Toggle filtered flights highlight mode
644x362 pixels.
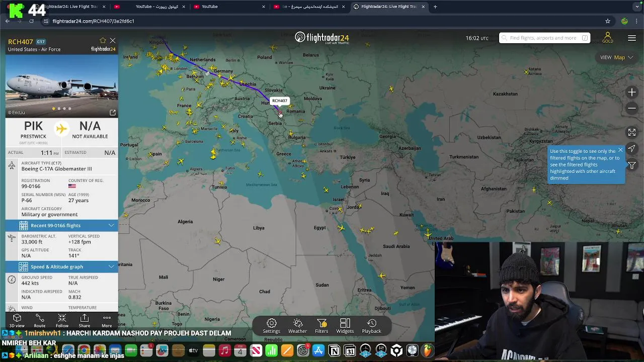coord(632,165)
